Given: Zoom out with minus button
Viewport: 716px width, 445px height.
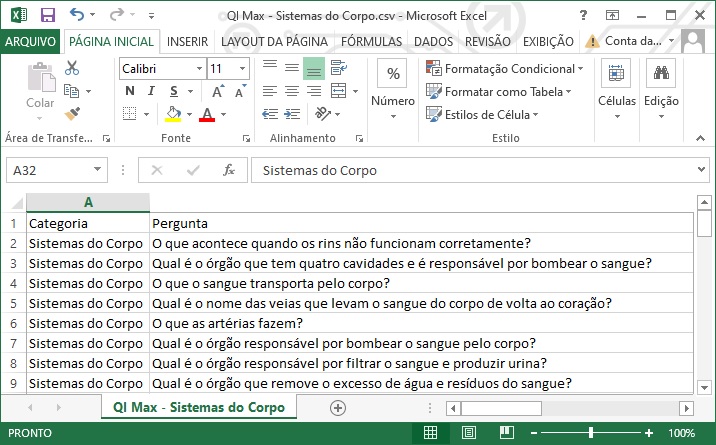Looking at the screenshot, I should pos(533,433).
